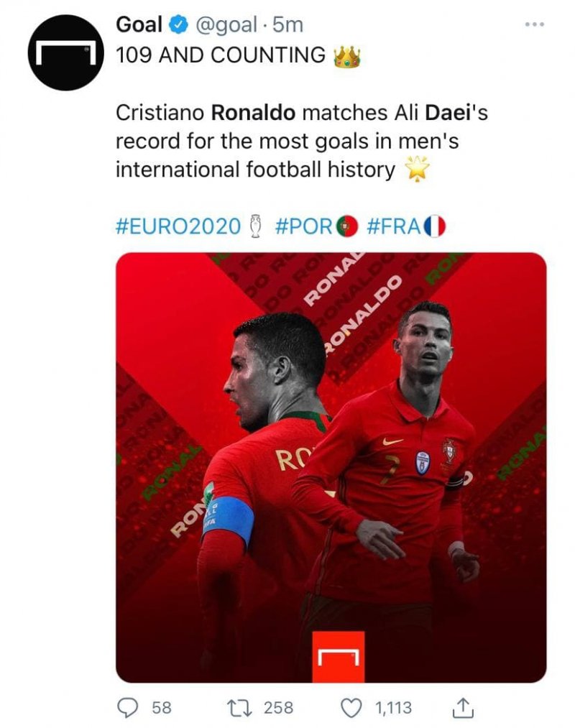The image size is (575, 728).
Task: Click the trophy emoji after #EURO2020
Action: (x=254, y=226)
